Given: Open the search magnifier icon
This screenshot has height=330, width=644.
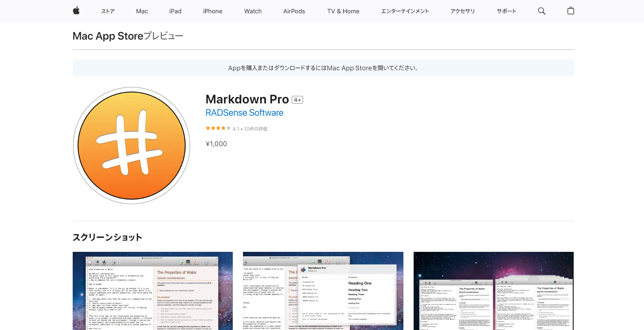Looking at the screenshot, I should click(542, 11).
